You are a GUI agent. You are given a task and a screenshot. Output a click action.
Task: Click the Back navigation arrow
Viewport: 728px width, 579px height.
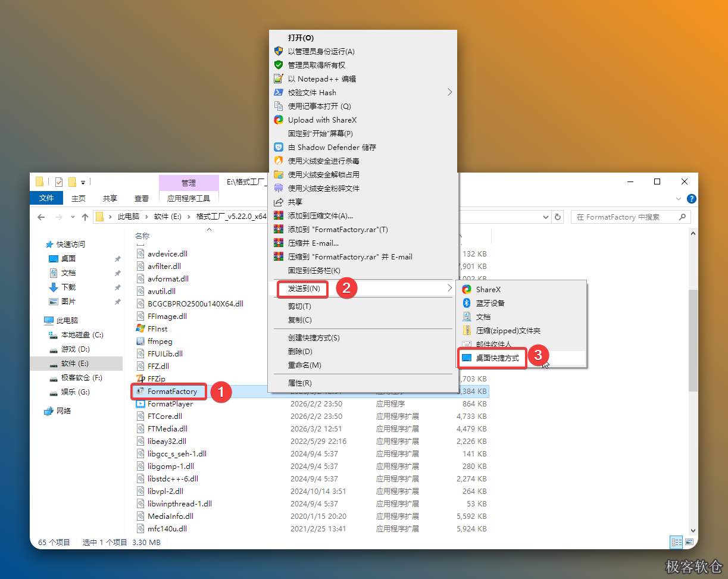coord(41,217)
